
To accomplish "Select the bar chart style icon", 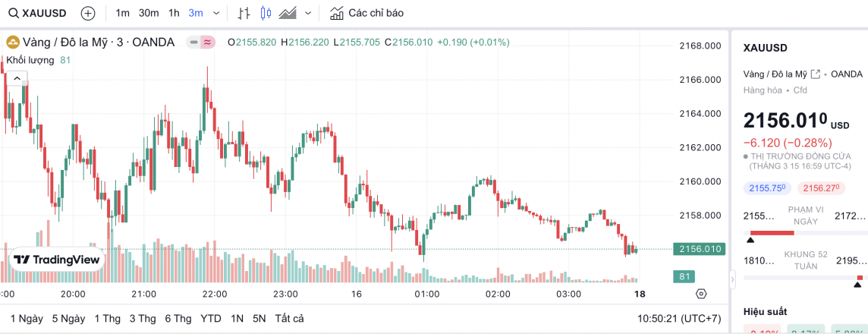I will click(x=244, y=13).
